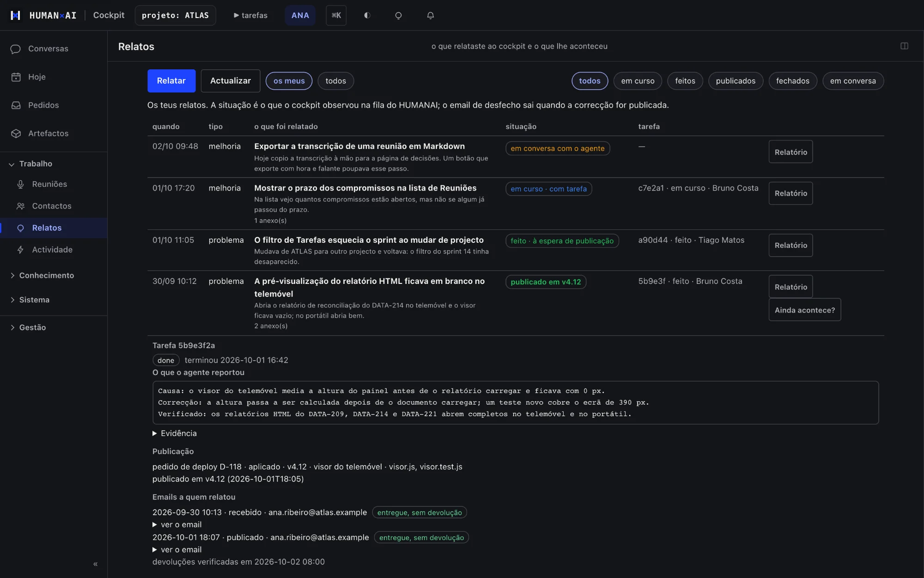Toggle the dark/light theme icon

pos(367,15)
